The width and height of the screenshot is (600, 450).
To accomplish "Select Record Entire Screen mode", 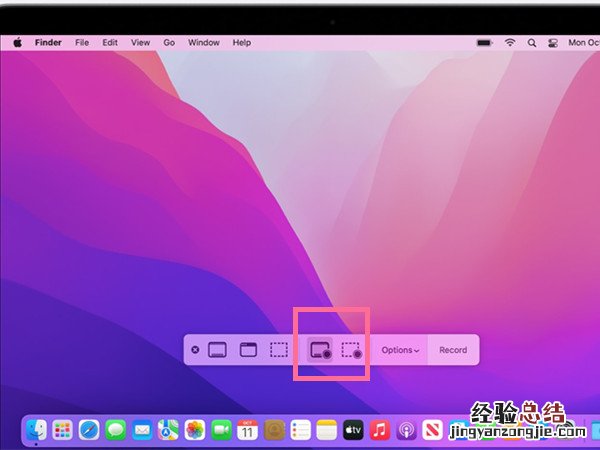I will pos(320,350).
